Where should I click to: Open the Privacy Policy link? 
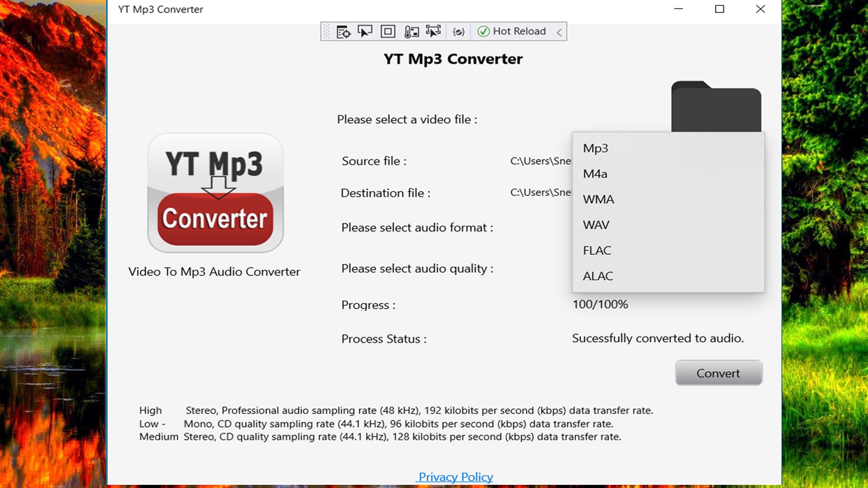(x=455, y=477)
